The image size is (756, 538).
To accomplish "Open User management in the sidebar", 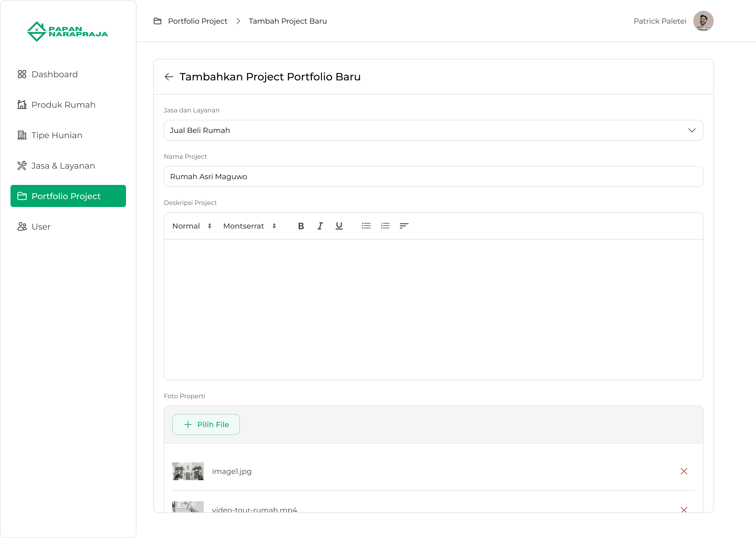I will [41, 227].
